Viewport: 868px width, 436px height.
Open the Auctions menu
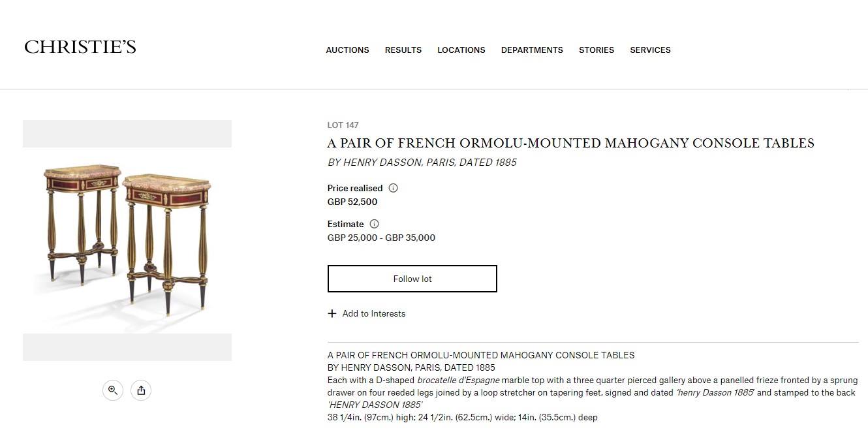347,50
